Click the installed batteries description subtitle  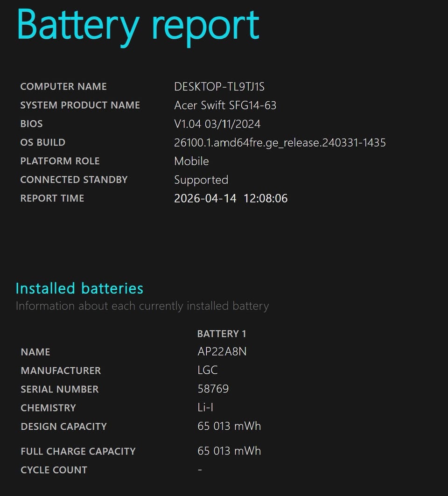(x=142, y=306)
